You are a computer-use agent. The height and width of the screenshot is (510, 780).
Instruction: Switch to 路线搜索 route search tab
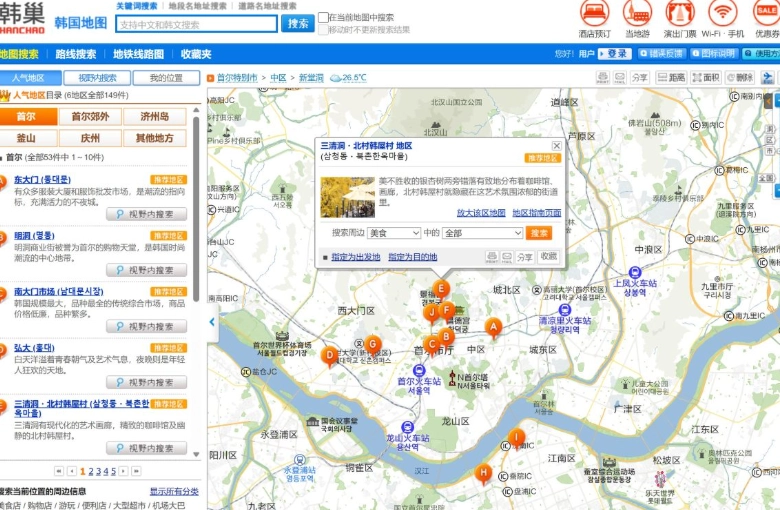point(76,54)
